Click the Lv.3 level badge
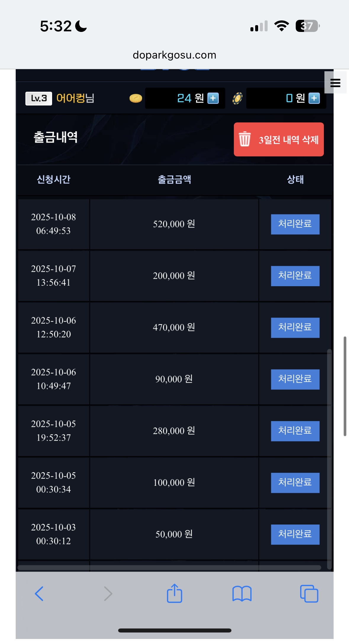This screenshot has width=349, height=644. point(39,98)
